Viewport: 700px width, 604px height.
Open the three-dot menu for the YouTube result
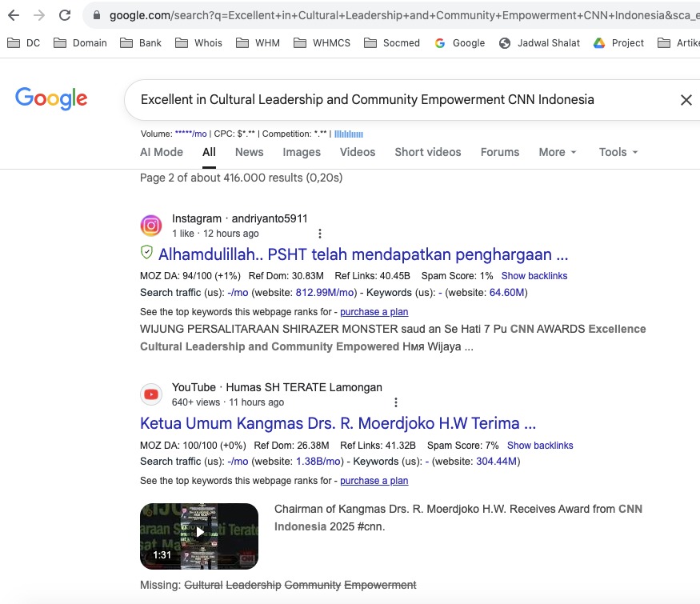[395, 402]
